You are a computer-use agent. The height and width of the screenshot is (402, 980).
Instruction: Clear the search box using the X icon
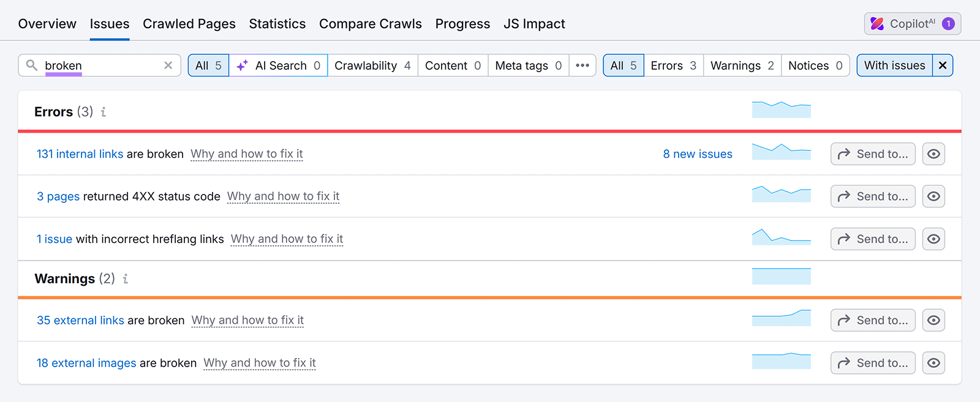168,65
